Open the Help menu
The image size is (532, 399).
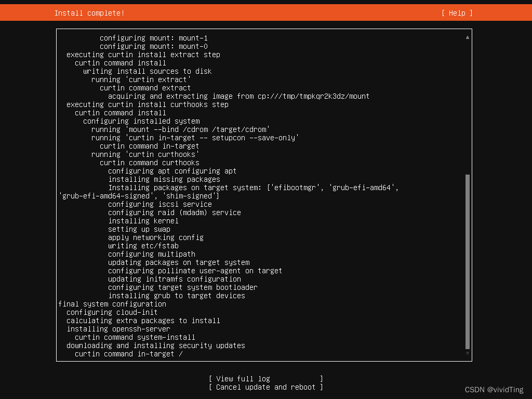point(456,12)
